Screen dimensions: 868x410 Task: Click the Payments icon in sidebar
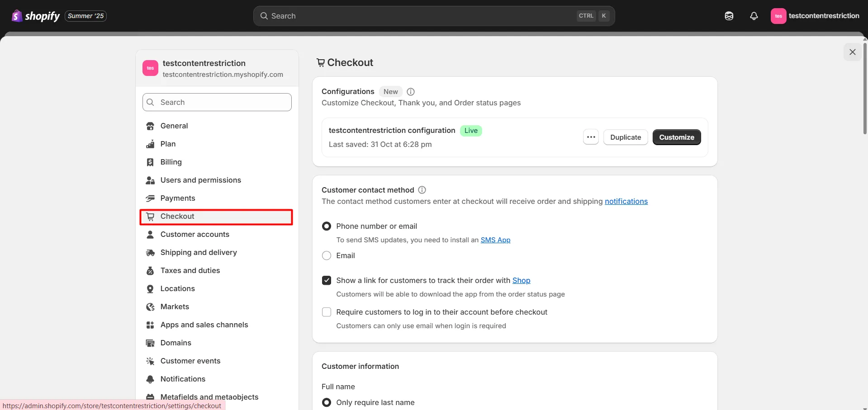(x=150, y=198)
